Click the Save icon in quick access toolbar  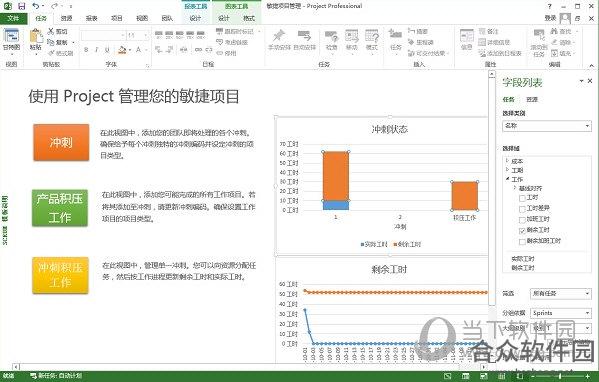click(x=22, y=6)
